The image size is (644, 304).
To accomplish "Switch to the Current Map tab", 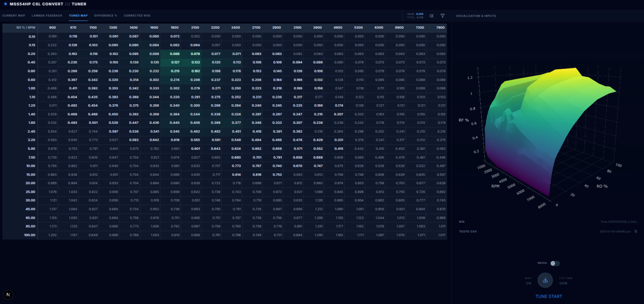I will tap(13, 16).
